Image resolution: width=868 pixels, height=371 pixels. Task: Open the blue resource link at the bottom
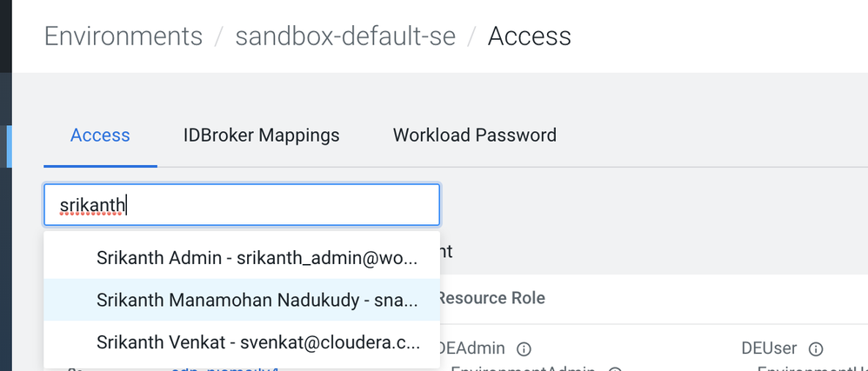(226, 368)
